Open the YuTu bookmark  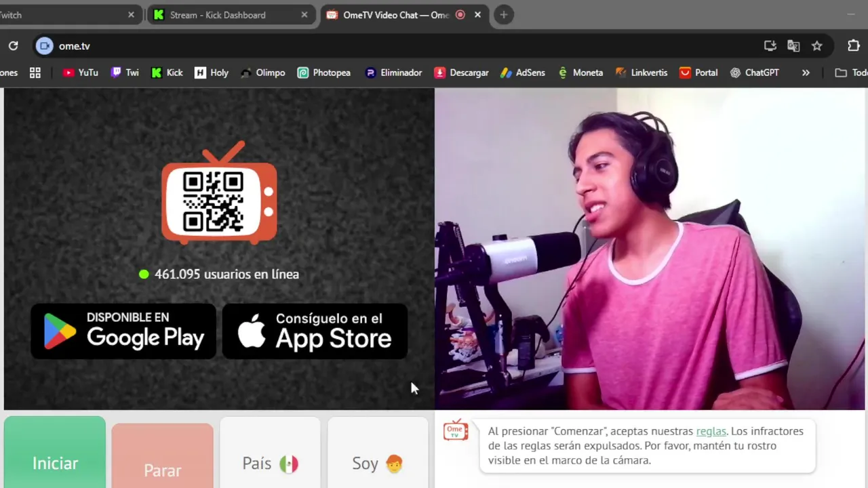(80, 73)
